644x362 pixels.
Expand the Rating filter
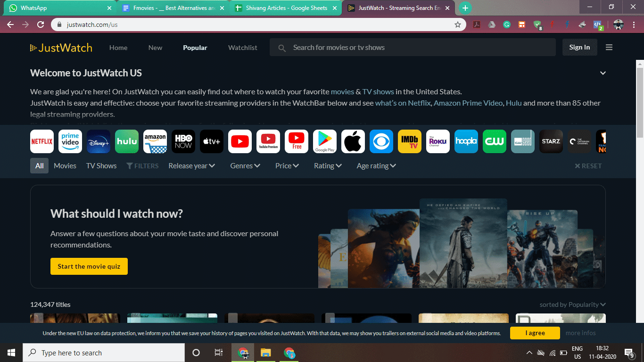tap(328, 166)
